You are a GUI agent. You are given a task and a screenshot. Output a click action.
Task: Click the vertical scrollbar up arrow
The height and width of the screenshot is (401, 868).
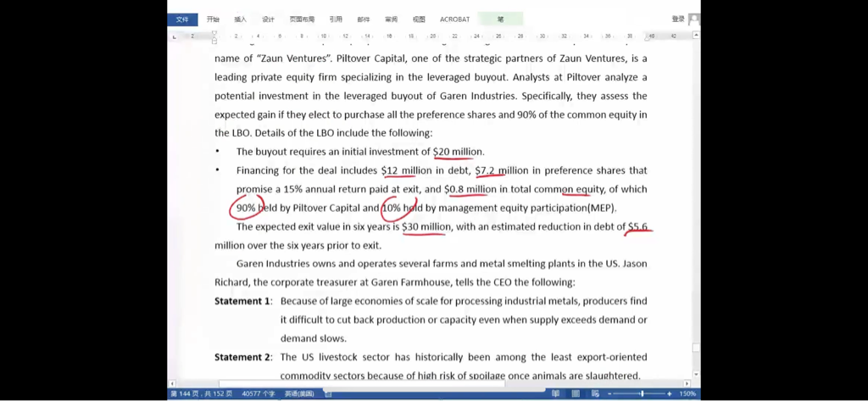(x=696, y=36)
